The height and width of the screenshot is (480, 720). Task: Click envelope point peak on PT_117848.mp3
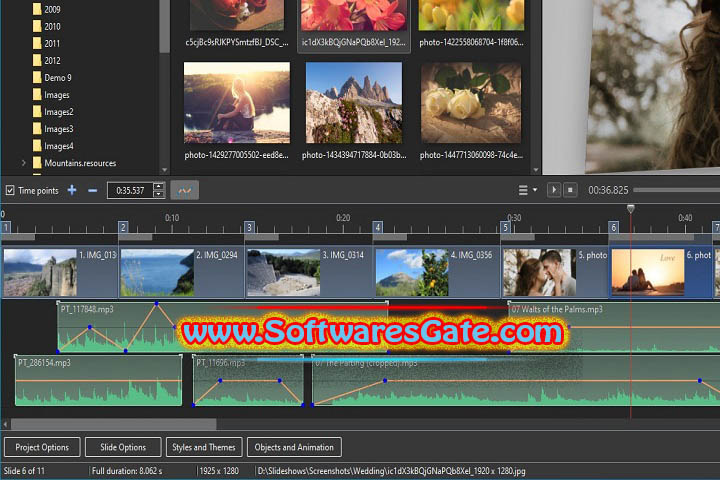157,304
